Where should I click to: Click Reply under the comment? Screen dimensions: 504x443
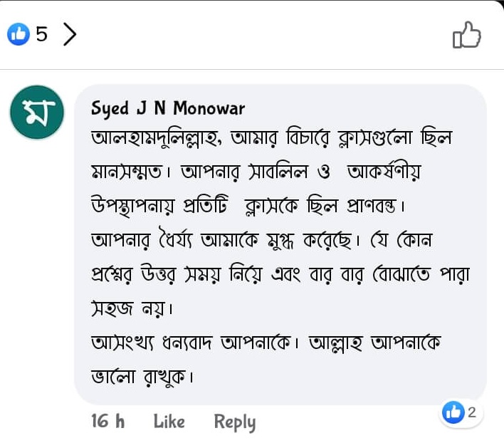click(235, 422)
